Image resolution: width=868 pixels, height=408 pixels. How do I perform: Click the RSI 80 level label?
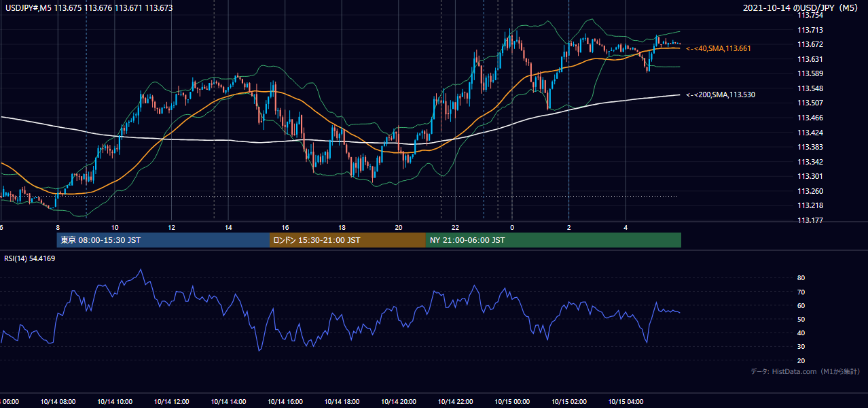point(801,278)
